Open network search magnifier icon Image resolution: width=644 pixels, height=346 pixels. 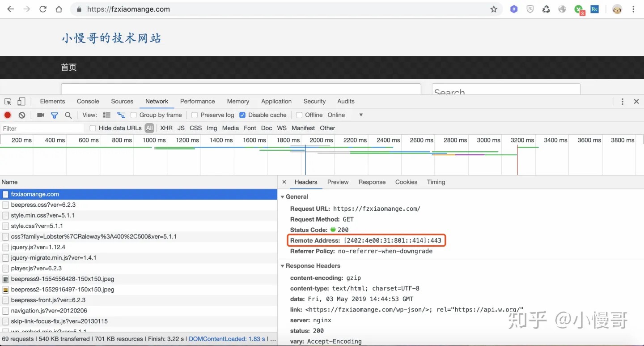coord(68,115)
